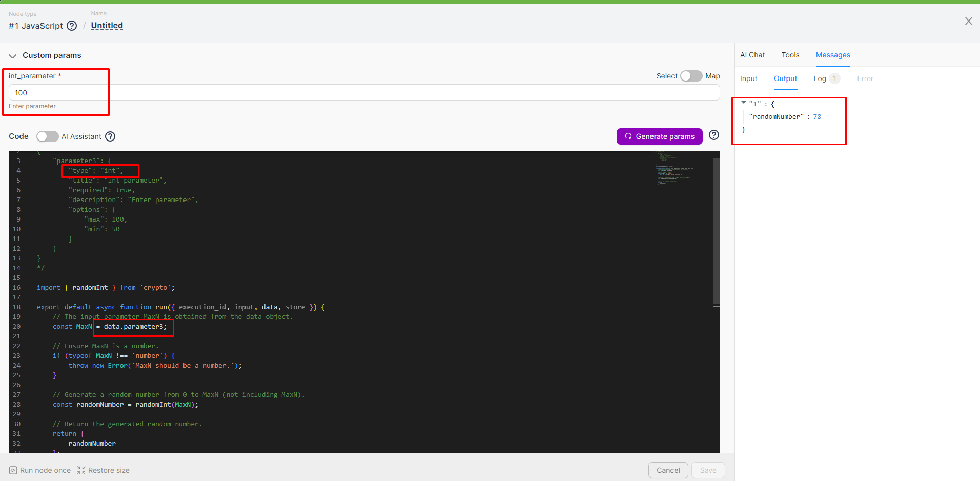Open the AI Chat tab
Screen dimensions: 980x481
pyautogui.click(x=752, y=55)
